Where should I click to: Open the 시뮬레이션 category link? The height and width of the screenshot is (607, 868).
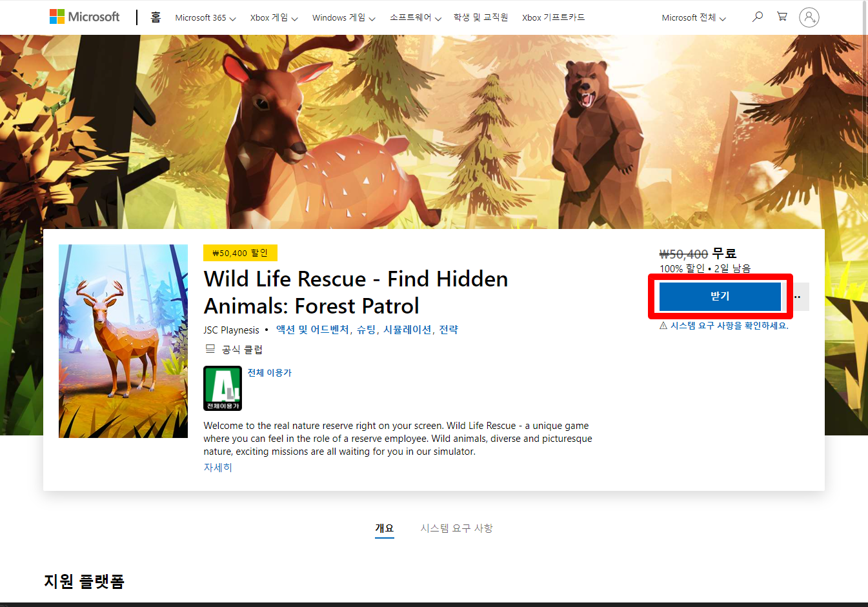407,330
